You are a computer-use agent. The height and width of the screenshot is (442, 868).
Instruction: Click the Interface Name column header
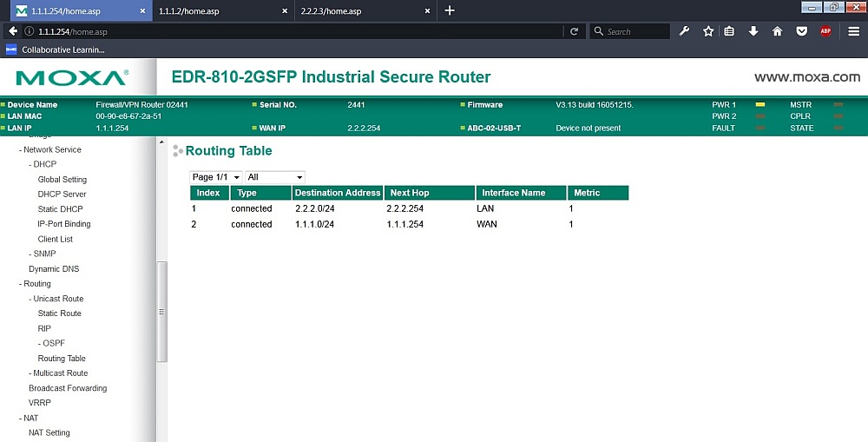(x=521, y=193)
